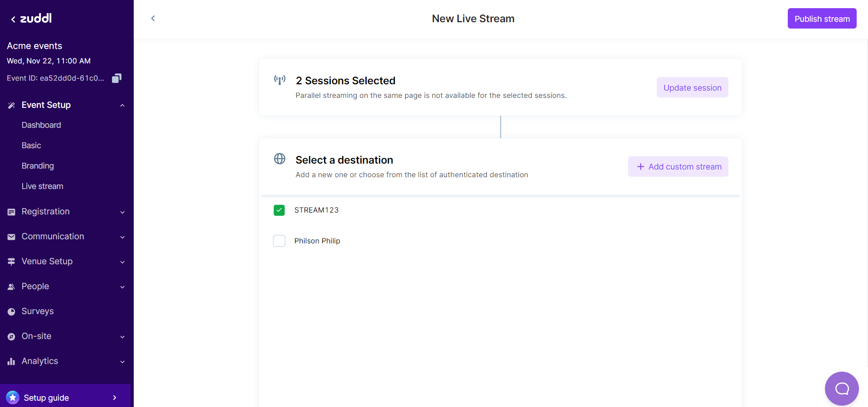This screenshot has height=407, width=868.
Task: Click the Update session button
Action: coord(692,87)
